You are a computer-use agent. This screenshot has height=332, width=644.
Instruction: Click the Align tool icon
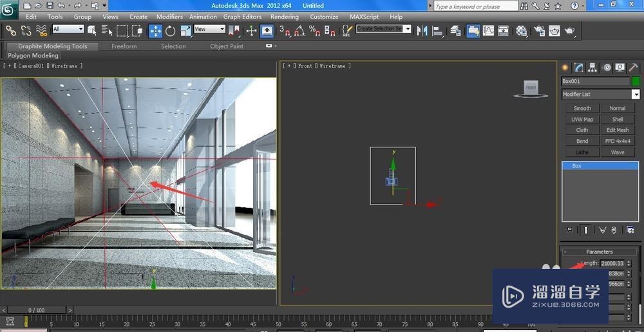pyautogui.click(x=437, y=31)
